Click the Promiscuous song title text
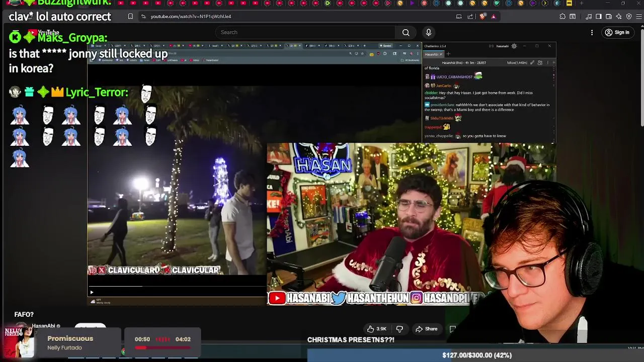Image resolution: width=644 pixels, height=362 pixels. click(70, 338)
